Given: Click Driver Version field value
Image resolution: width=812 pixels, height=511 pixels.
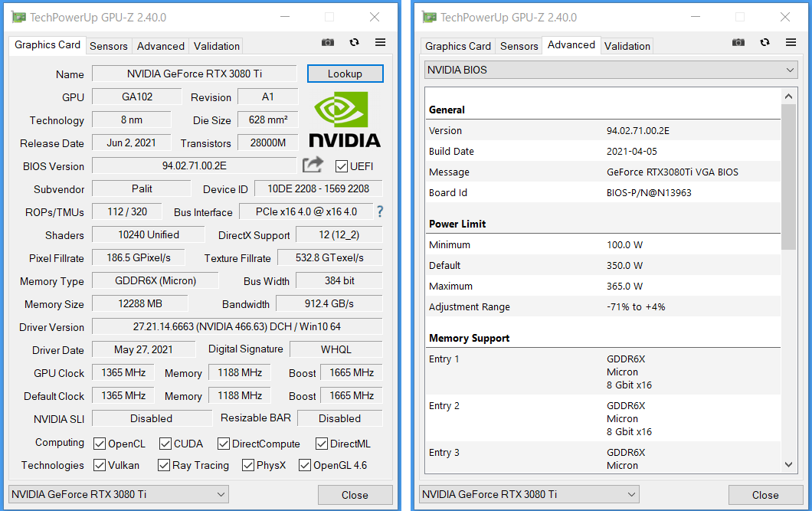Looking at the screenshot, I should tap(237, 326).
